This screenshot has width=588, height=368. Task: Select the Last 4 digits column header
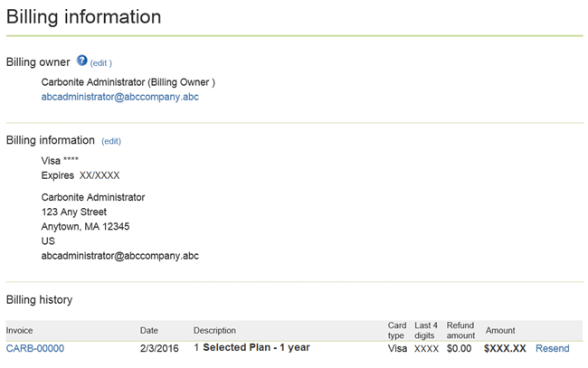coord(426,330)
